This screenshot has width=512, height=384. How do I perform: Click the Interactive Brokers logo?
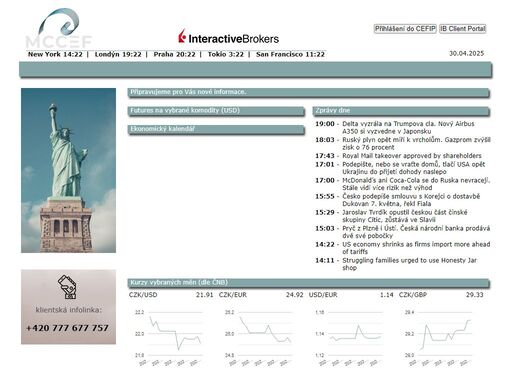pos(229,37)
